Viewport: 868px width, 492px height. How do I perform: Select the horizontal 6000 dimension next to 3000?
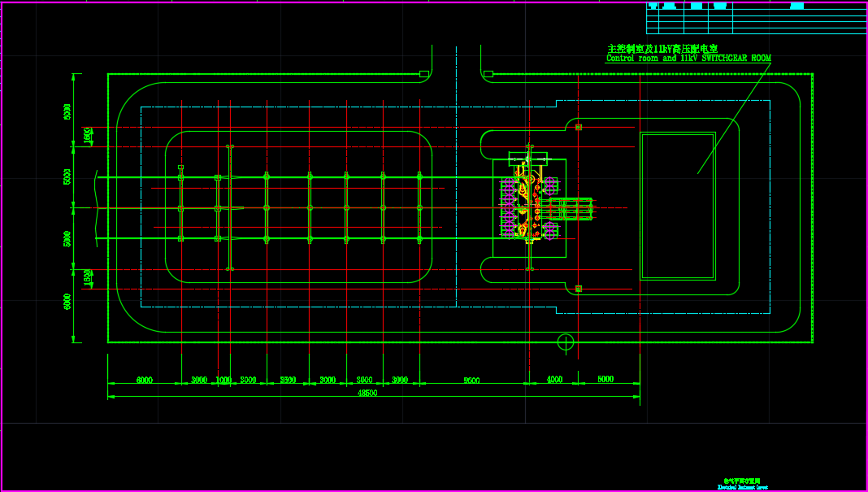[145, 380]
